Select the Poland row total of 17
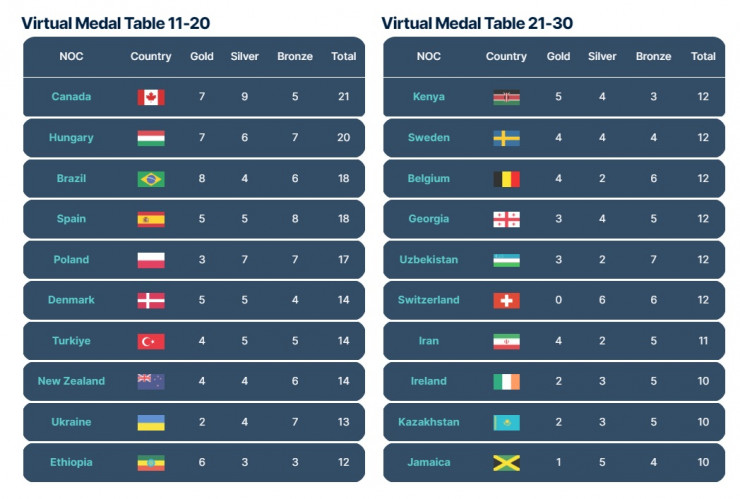This screenshot has width=740, height=499. point(343,260)
